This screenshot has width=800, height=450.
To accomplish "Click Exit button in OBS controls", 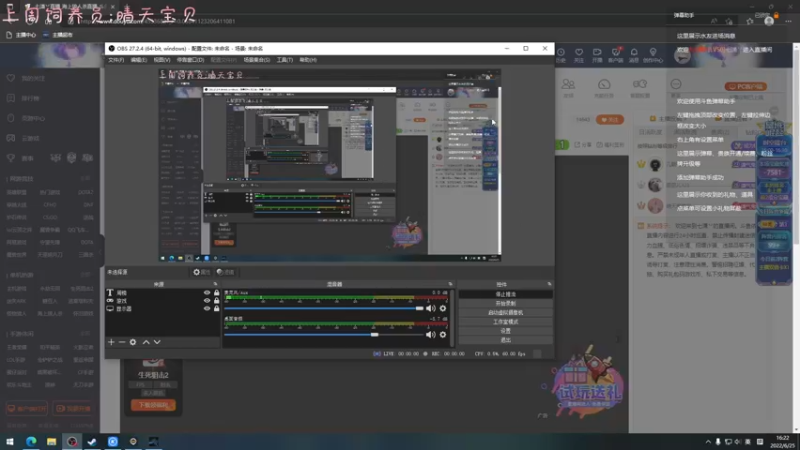I will 505,340.
